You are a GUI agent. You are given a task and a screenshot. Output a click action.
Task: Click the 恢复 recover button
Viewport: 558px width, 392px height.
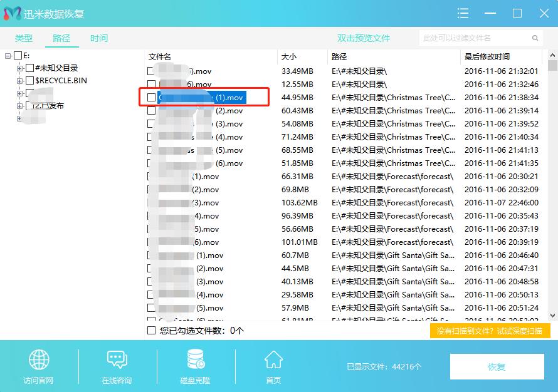pyautogui.click(x=497, y=367)
